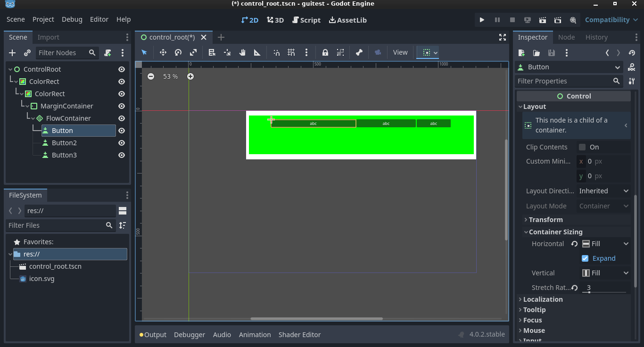This screenshot has width=644, height=347.
Task: Select the Ruler Mode tool
Action: click(257, 52)
